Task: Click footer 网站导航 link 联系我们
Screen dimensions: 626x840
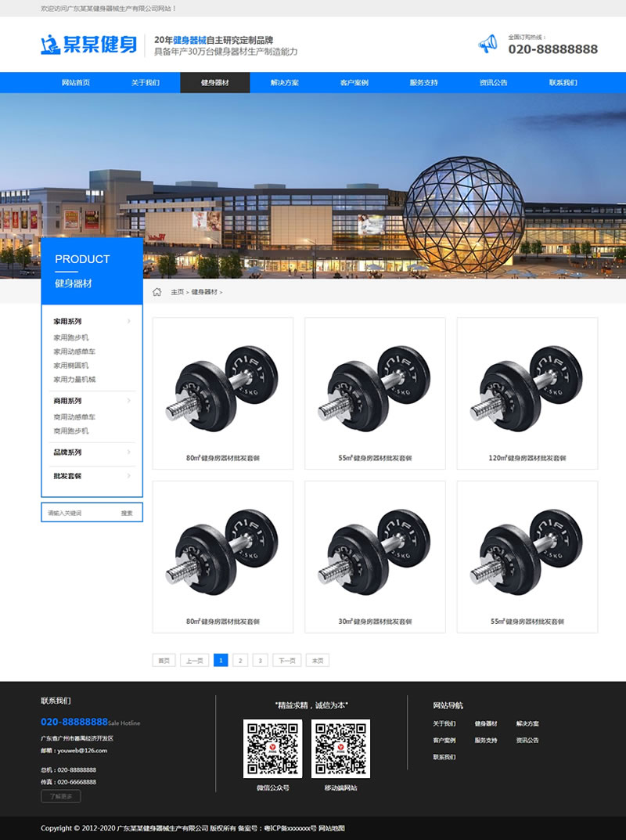Action: point(444,757)
